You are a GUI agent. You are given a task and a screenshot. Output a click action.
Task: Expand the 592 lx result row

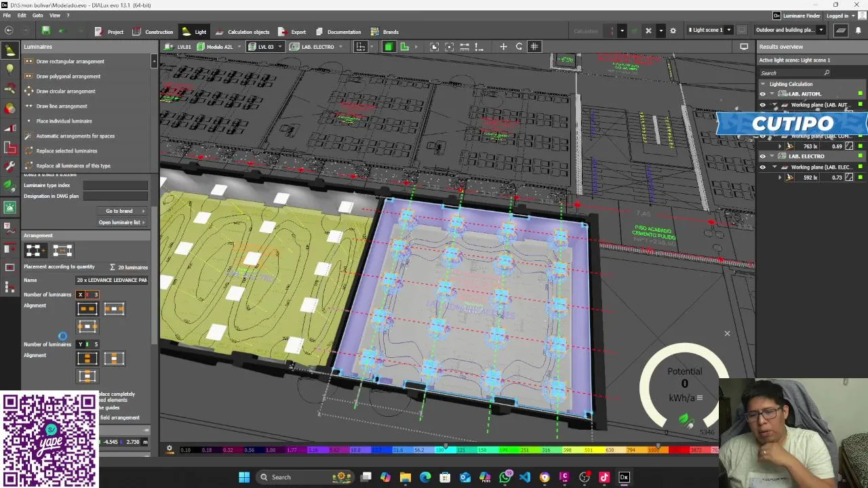click(x=780, y=178)
